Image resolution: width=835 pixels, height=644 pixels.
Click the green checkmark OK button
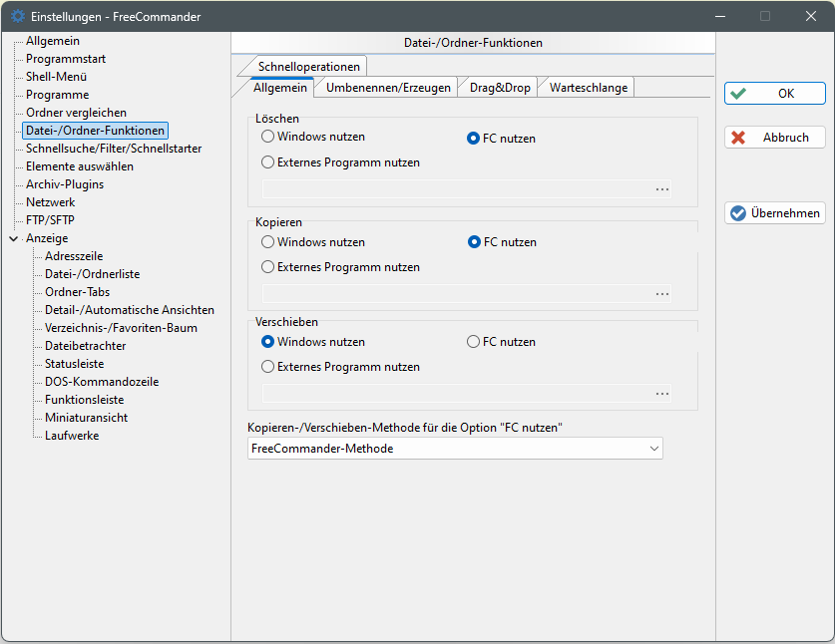774,94
